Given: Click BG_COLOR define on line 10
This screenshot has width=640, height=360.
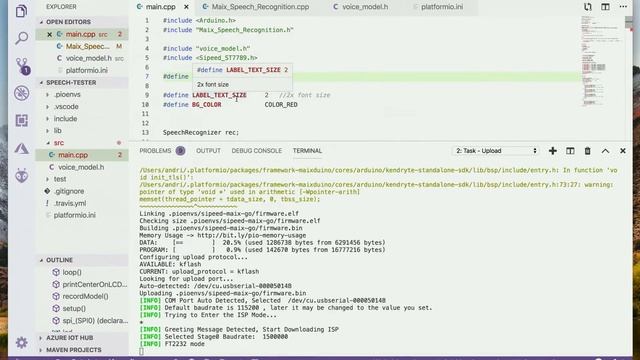Looking at the screenshot, I should tap(207, 105).
